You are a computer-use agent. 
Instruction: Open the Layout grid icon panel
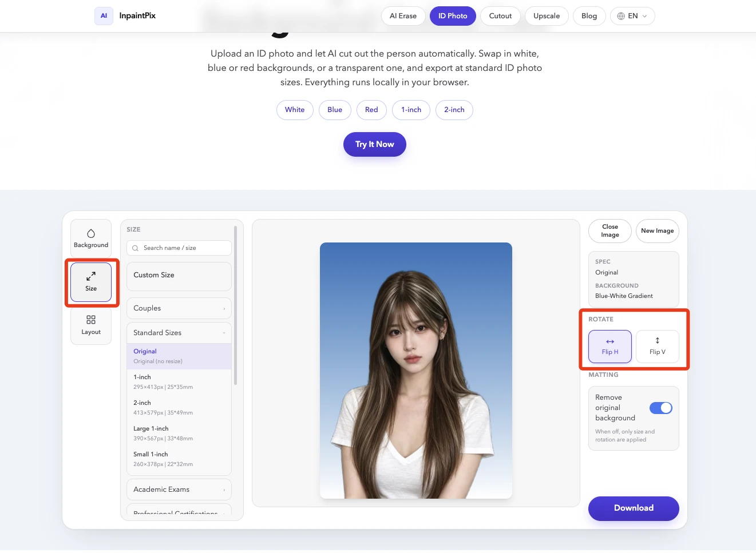91,320
